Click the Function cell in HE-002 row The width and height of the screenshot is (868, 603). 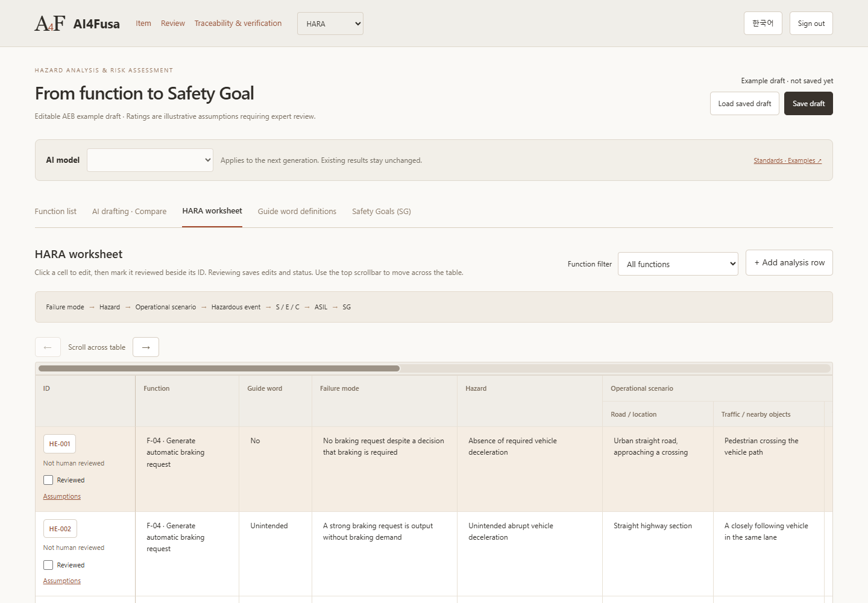click(x=187, y=554)
